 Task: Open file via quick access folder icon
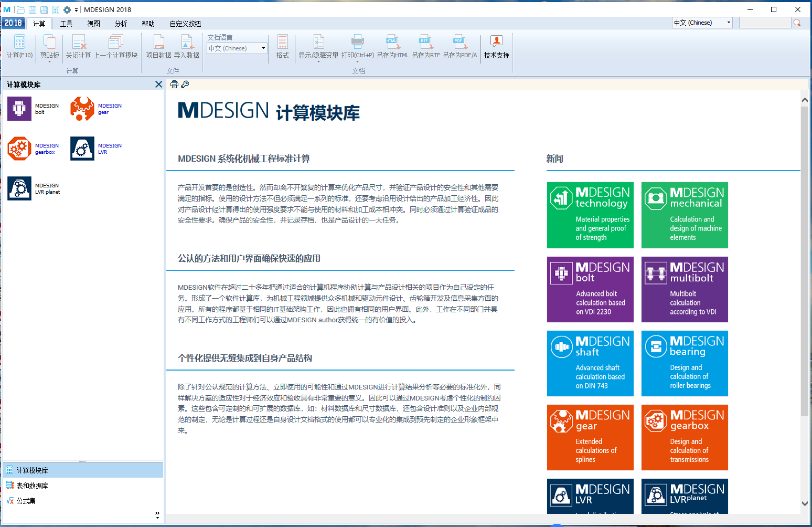[x=20, y=10]
